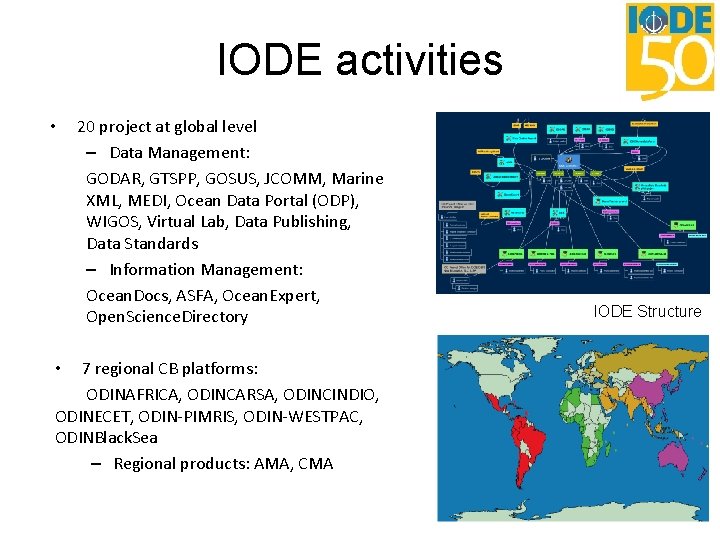The image size is (720, 540).
Task: Click the magenta Australia region on map
Action: coord(673,456)
